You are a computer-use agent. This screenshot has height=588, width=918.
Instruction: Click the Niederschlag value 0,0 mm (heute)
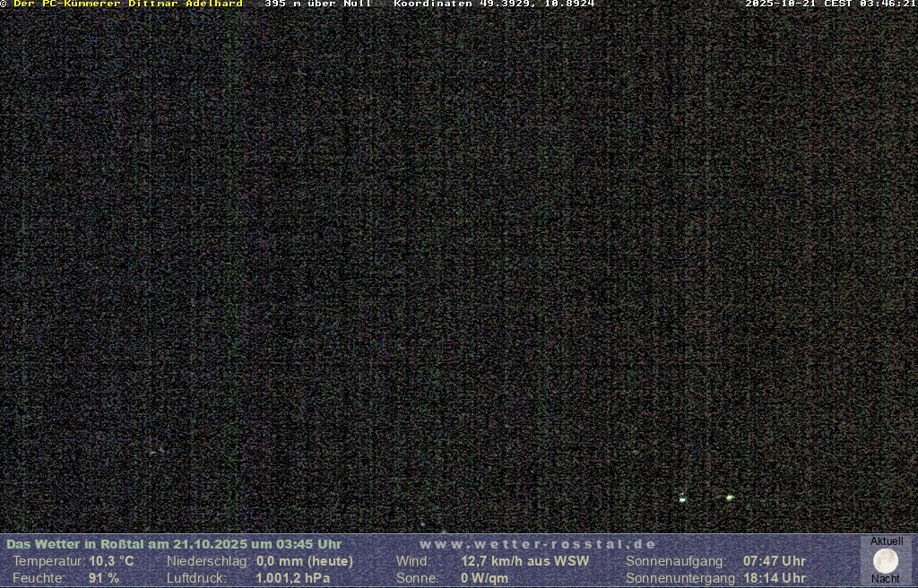point(305,561)
